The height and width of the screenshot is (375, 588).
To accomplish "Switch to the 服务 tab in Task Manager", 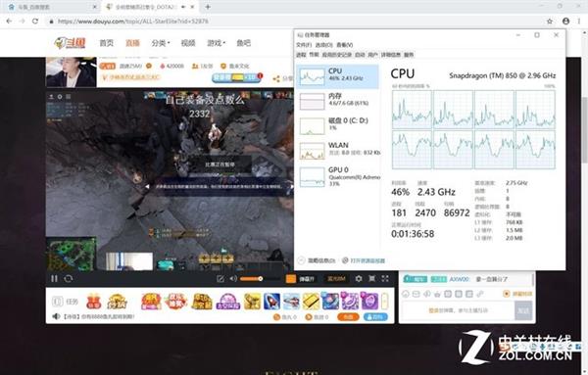I will (x=409, y=55).
